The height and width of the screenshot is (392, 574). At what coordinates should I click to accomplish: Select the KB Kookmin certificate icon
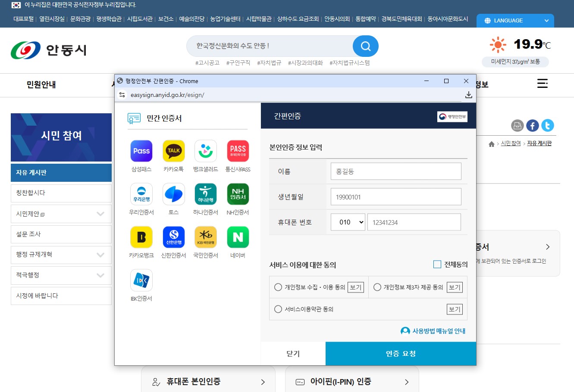pos(206,237)
